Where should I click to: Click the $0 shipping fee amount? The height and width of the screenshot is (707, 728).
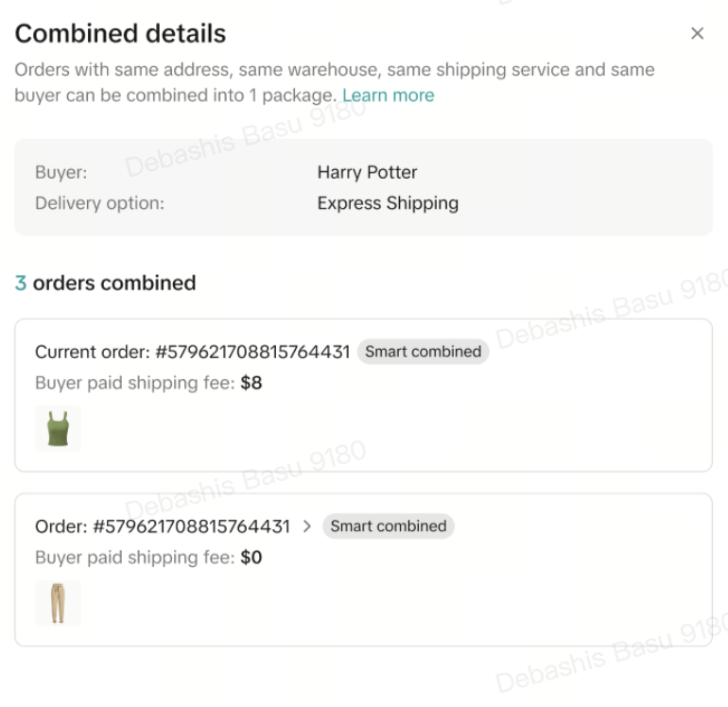tap(251, 558)
